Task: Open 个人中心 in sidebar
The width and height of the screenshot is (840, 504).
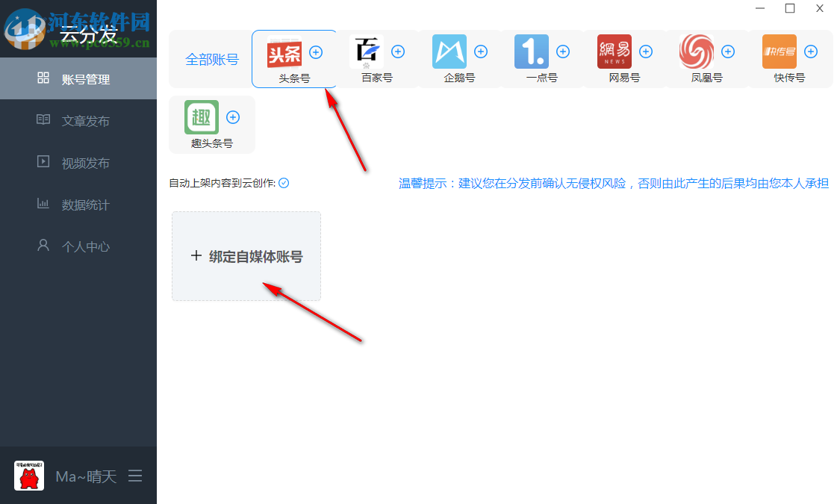Action: tap(78, 246)
